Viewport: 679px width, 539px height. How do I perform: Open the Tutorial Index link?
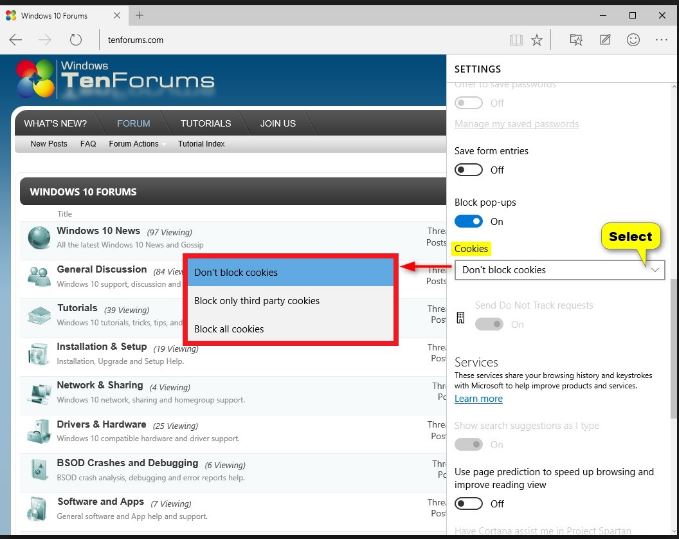pos(201,144)
